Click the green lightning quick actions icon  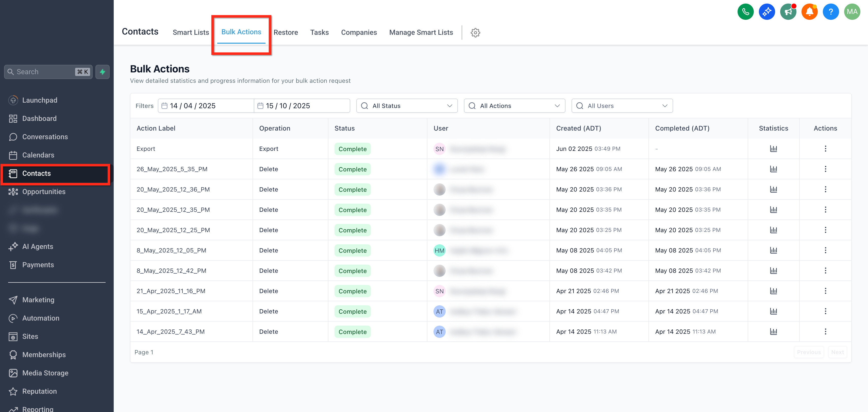pyautogui.click(x=103, y=72)
